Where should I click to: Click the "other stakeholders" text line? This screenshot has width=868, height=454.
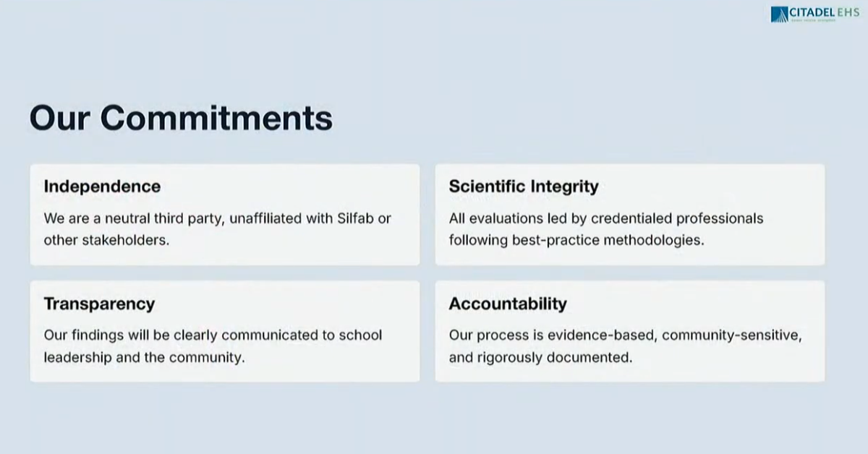[x=106, y=240]
